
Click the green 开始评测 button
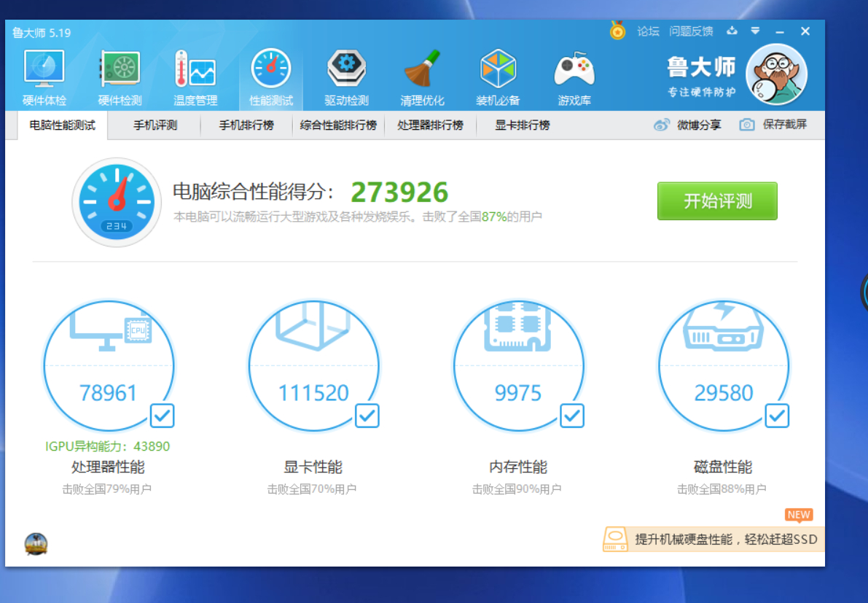tap(717, 201)
